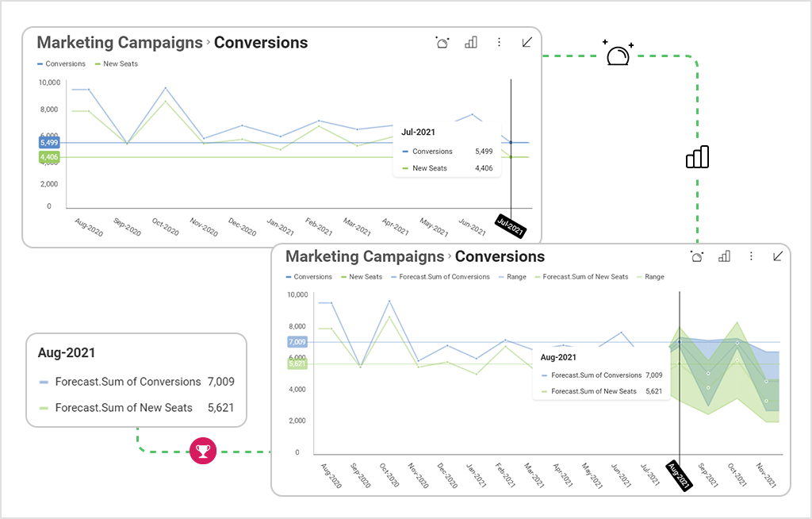812x519 pixels.
Task: Open the three-dot menu on the top chart
Action: tap(499, 42)
